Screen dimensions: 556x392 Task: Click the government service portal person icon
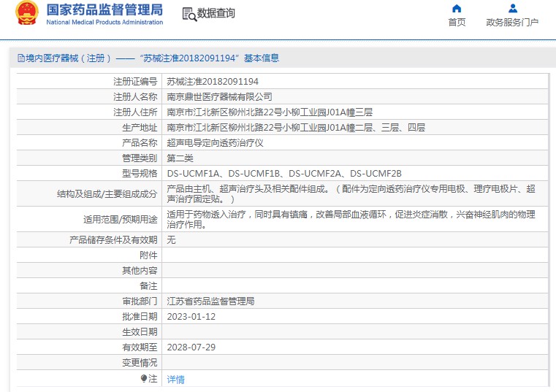click(512, 8)
